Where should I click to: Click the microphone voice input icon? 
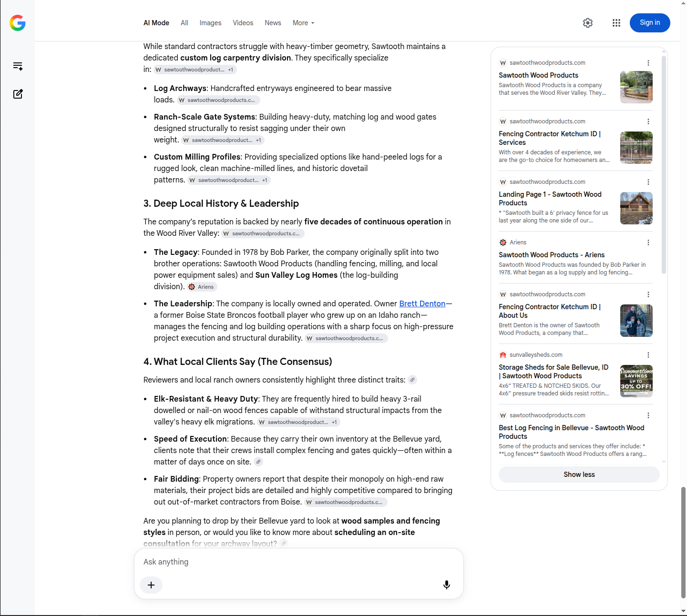coord(447,585)
